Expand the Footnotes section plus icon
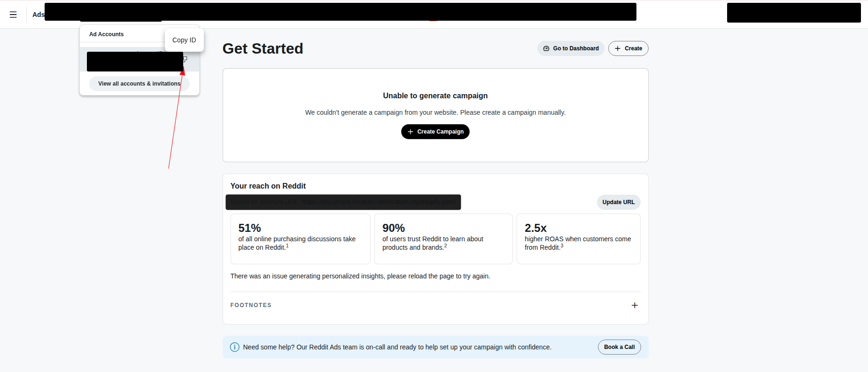Viewport: 868px width, 372px height. (635, 305)
